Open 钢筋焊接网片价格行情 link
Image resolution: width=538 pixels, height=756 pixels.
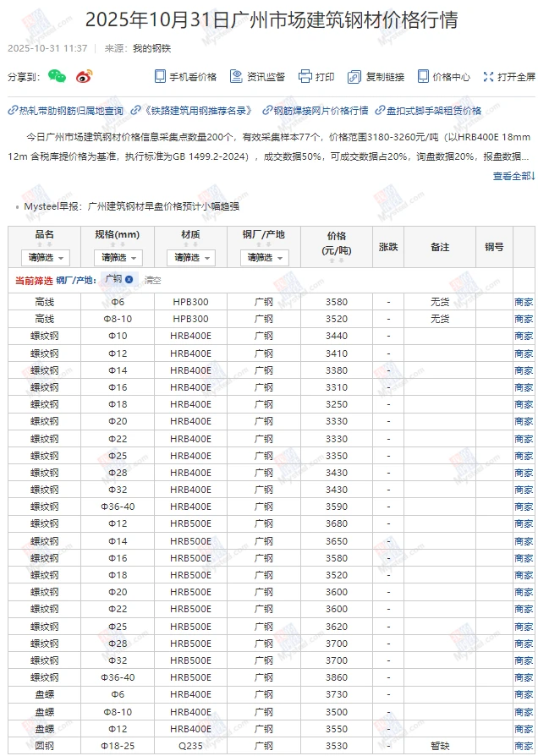(x=316, y=111)
